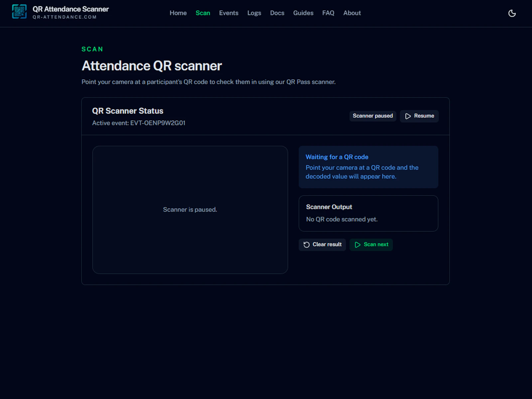Click the Scanner paused status badge
Screen dimensions: 532x399
pos(373,116)
